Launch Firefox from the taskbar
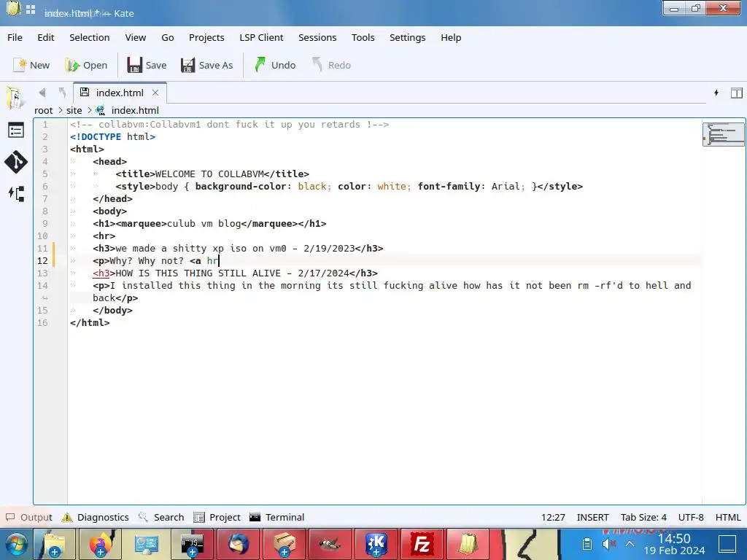The height and width of the screenshot is (560, 747). coord(99,544)
